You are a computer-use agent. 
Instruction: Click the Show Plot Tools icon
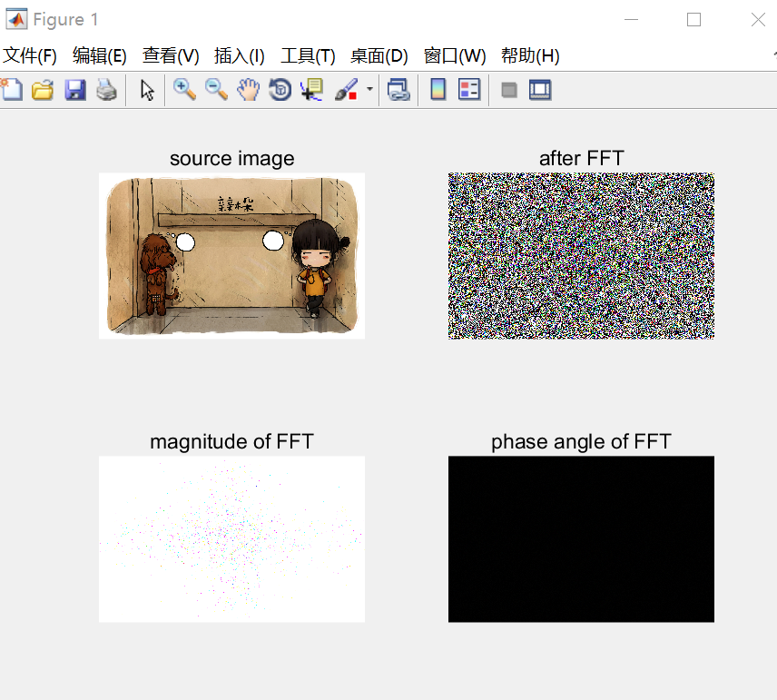coord(540,90)
